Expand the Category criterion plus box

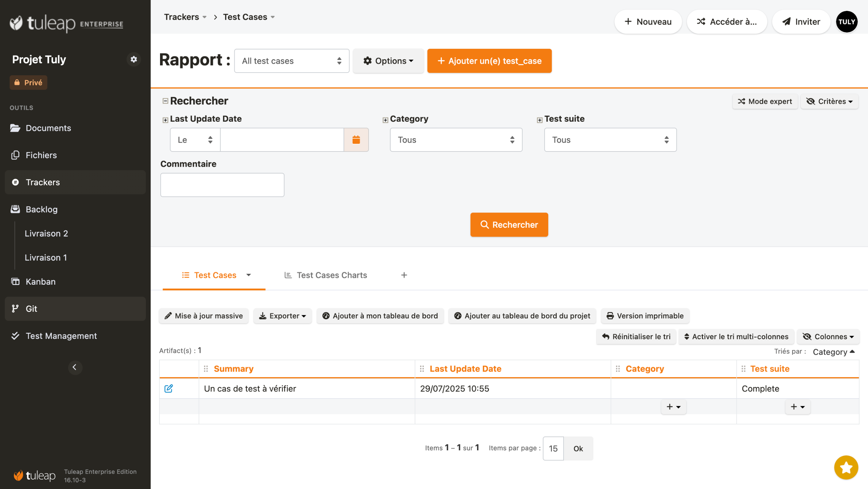pos(385,120)
